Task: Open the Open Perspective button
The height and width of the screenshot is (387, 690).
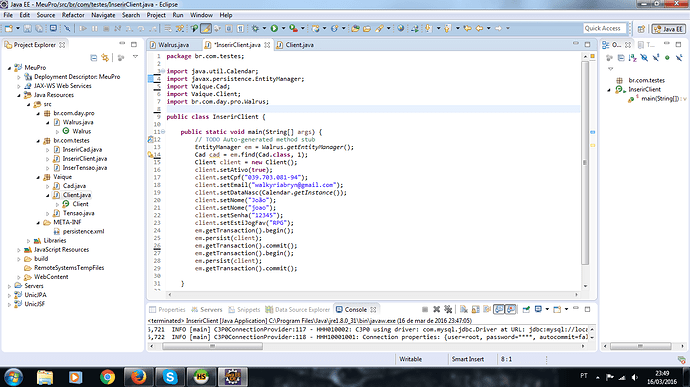Action: (x=641, y=29)
